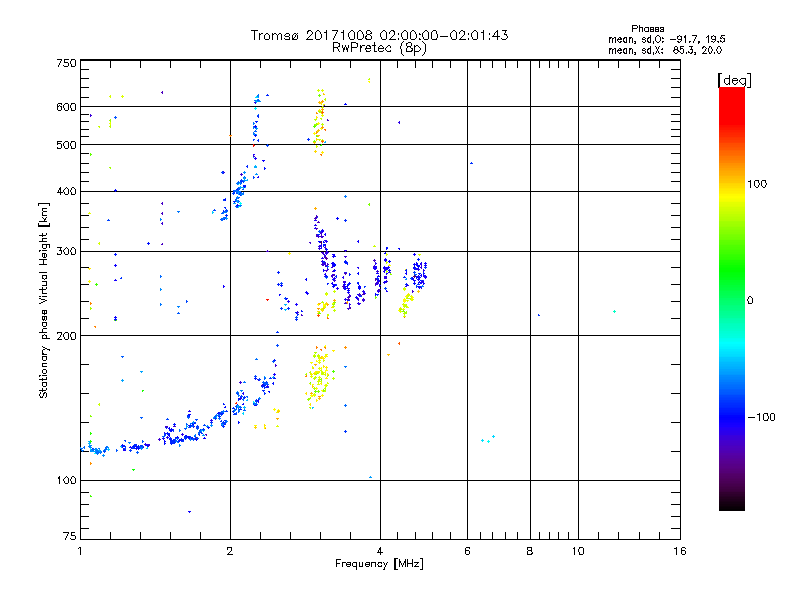
Task: Click the yellow-green cluster below 200 km at 3 MHz
Action: click(320, 376)
